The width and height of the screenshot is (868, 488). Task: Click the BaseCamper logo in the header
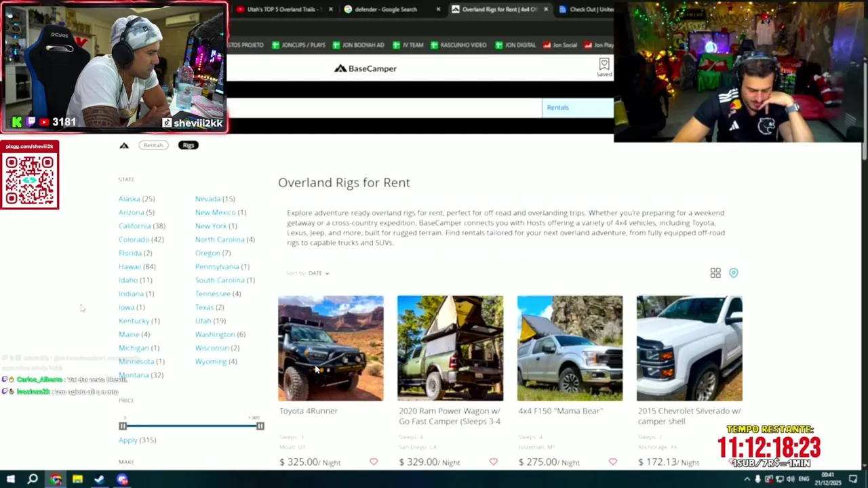[366, 68]
